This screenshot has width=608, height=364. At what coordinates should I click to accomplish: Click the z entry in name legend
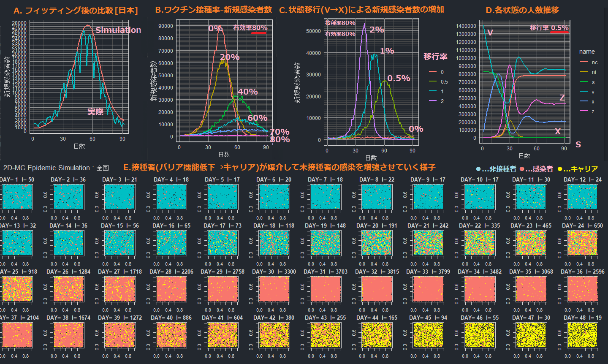pos(593,111)
